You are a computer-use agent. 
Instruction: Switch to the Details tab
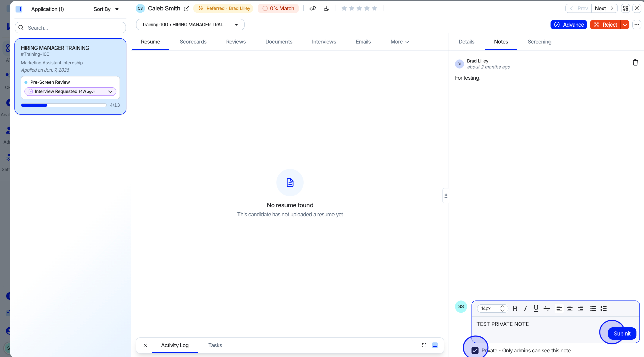(x=466, y=42)
